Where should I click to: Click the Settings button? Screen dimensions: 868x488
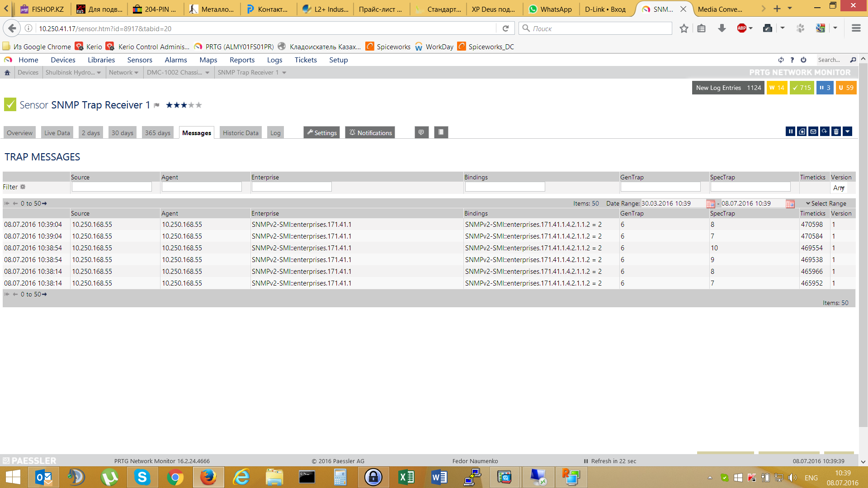321,132
